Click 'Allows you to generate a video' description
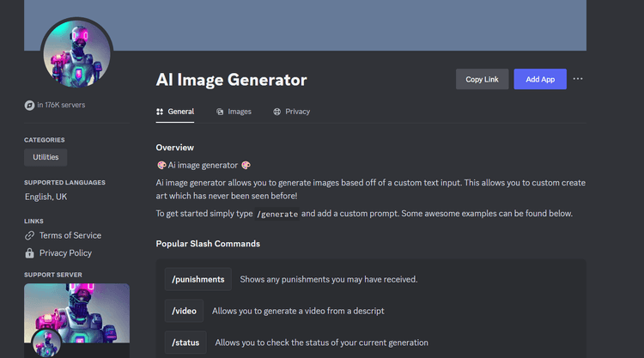Viewport: 644px width, 358px height. pyautogui.click(x=298, y=311)
